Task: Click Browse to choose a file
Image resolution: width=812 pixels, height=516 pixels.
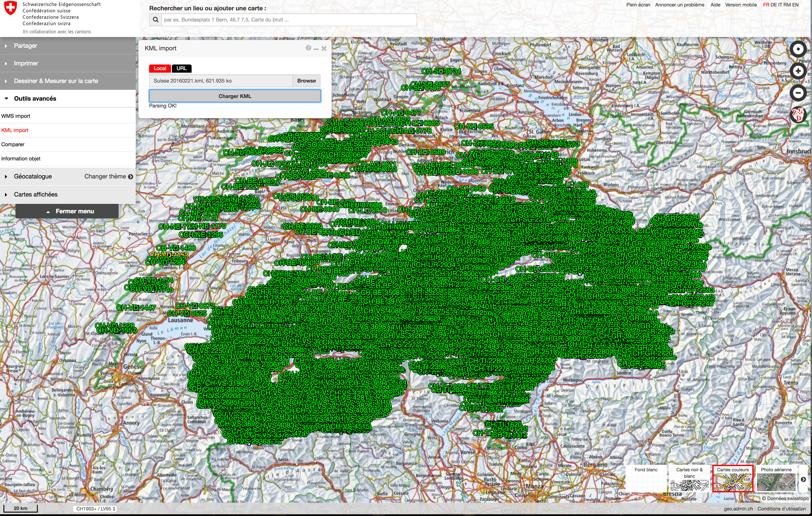Action: pos(306,81)
